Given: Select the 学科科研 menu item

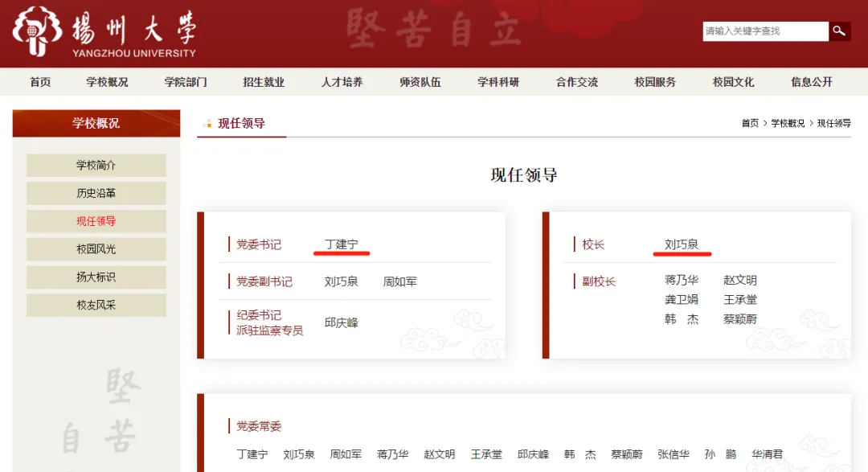Looking at the screenshot, I should coord(498,82).
